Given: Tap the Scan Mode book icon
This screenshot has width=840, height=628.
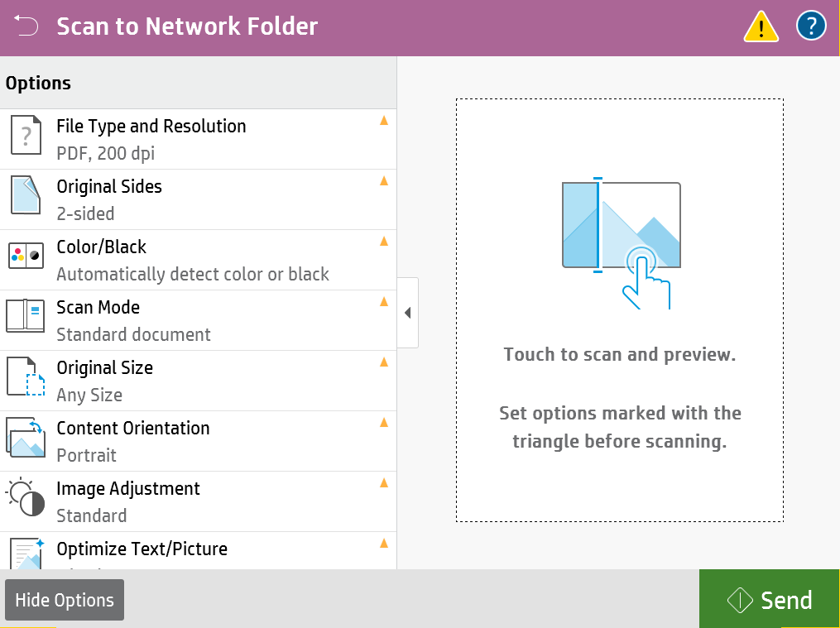Looking at the screenshot, I should 26,317.
